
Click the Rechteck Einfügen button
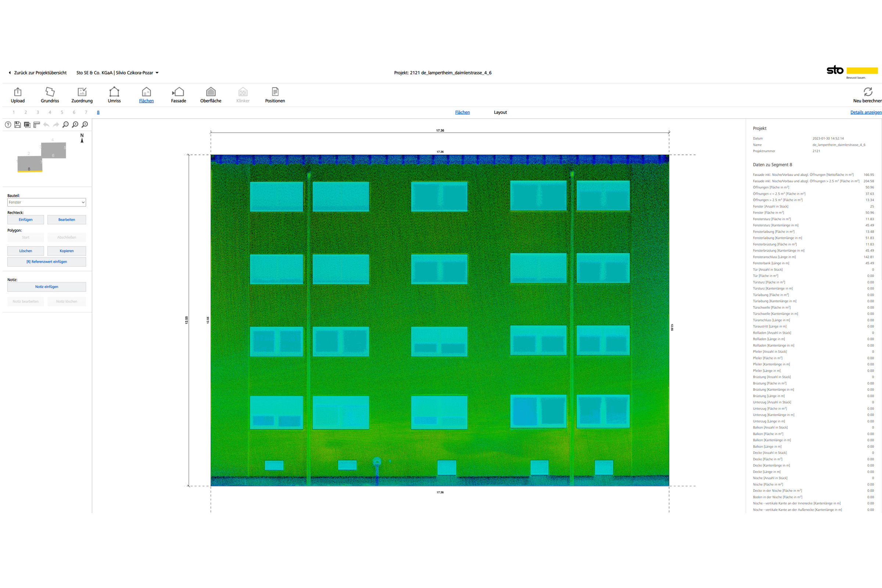[25, 220]
